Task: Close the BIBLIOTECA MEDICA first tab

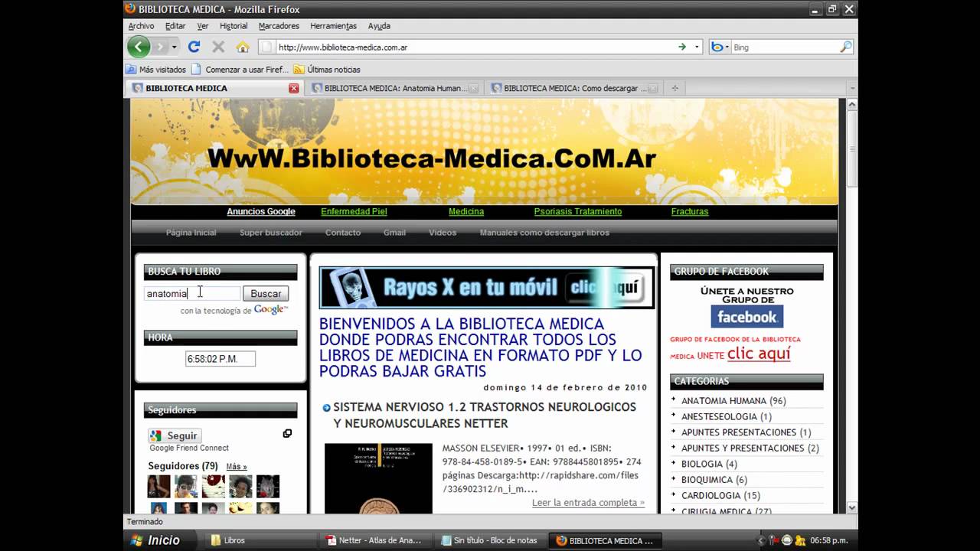Action: 293,88
